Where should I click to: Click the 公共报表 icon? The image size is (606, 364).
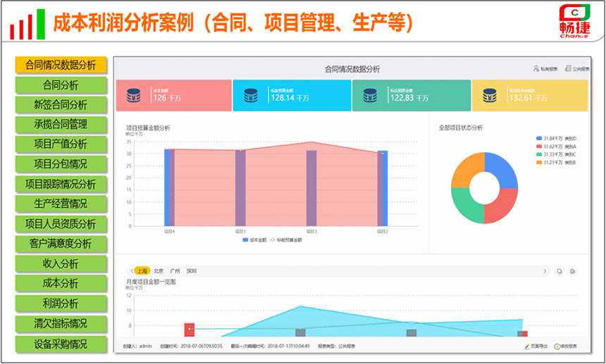pos(568,69)
